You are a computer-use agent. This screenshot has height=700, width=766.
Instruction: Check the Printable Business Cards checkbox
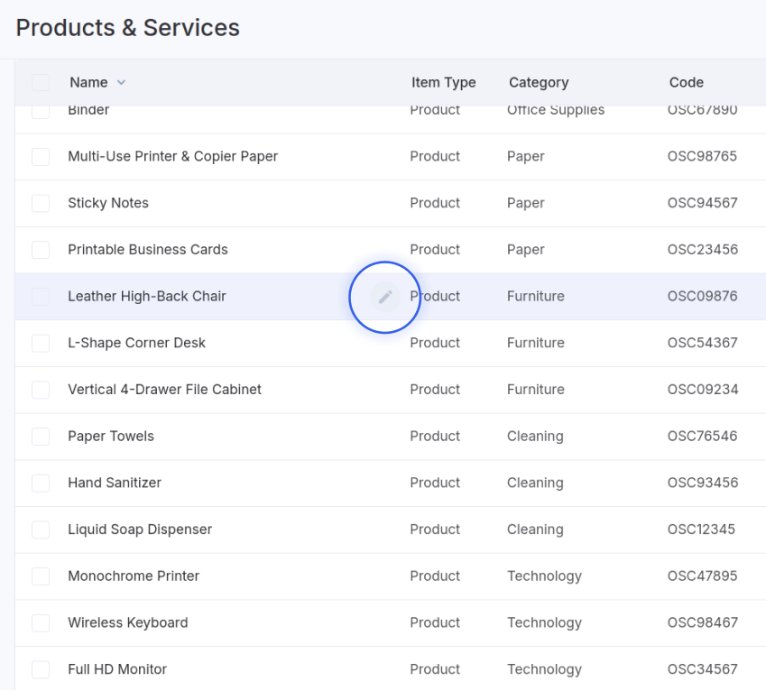(x=41, y=250)
